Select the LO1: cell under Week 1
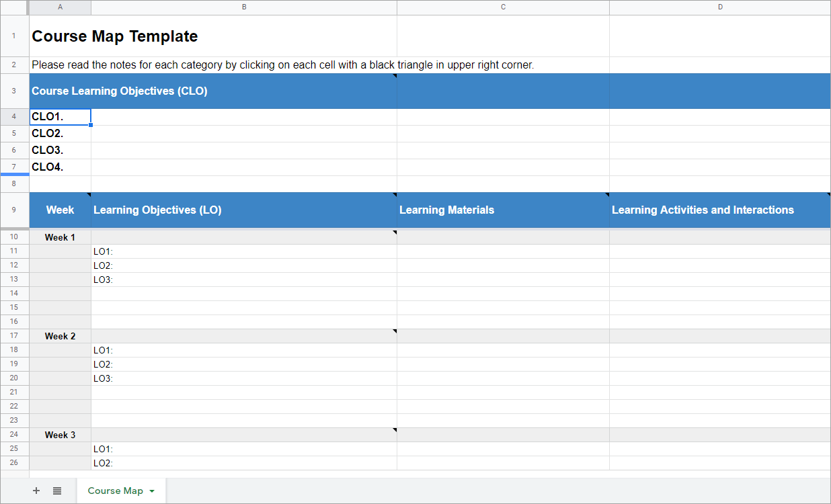Image resolution: width=831 pixels, height=504 pixels. point(243,252)
